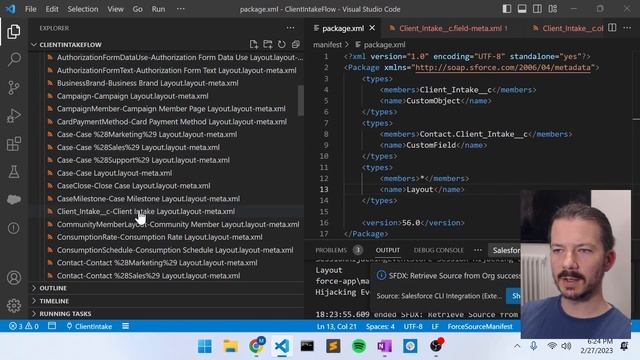
Task: Open the Manage gear icon
Action: tap(13, 305)
